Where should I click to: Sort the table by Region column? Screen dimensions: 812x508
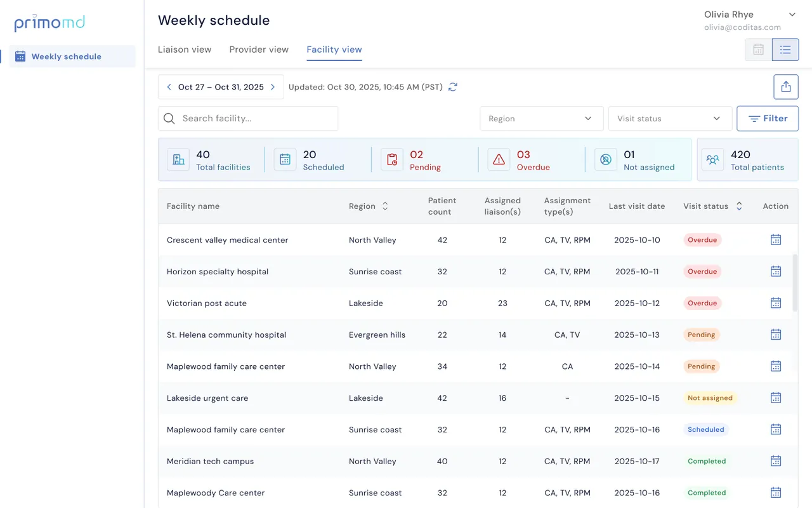pyautogui.click(x=384, y=206)
